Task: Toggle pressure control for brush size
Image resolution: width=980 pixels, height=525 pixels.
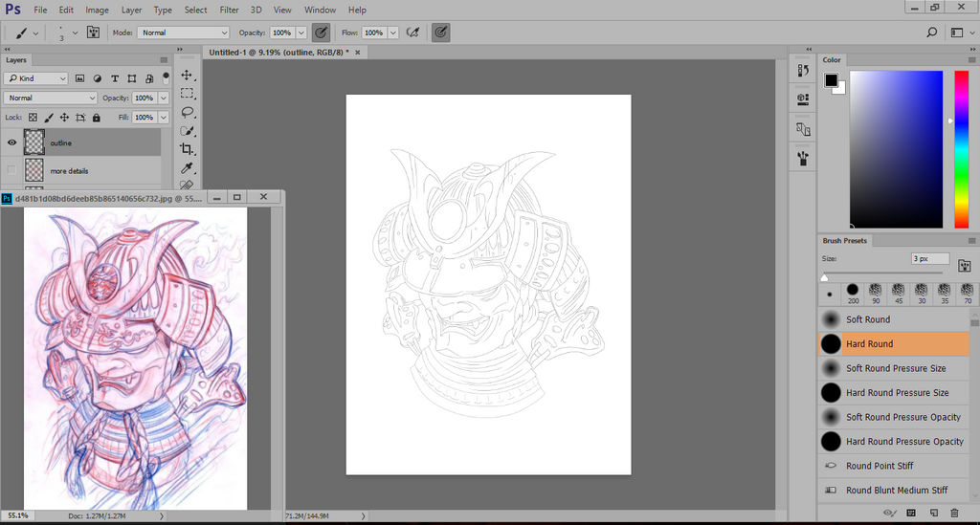Action: [440, 33]
